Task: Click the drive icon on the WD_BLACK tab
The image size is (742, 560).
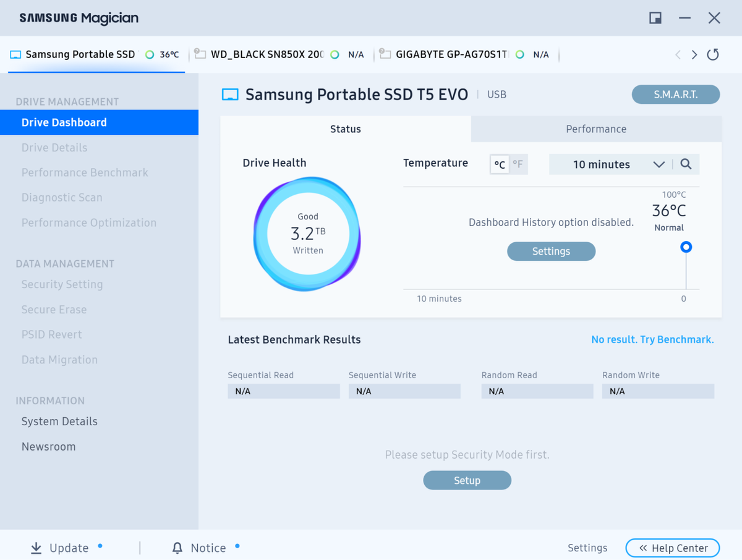Action: (x=199, y=54)
